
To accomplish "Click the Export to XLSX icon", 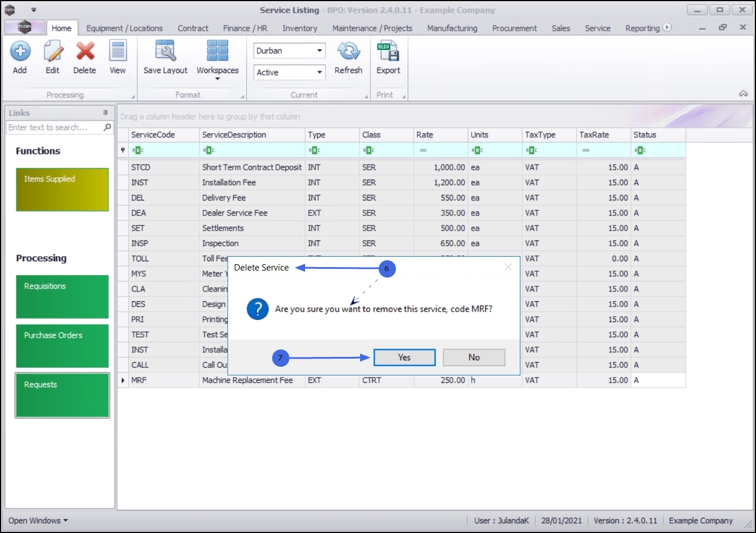I will 388,52.
